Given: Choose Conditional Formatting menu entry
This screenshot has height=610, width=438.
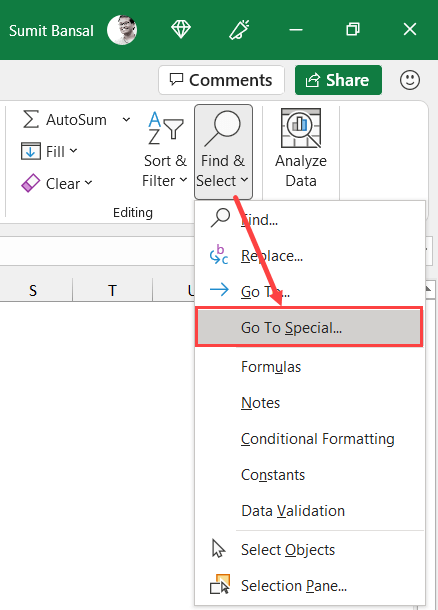Looking at the screenshot, I should [x=318, y=439].
